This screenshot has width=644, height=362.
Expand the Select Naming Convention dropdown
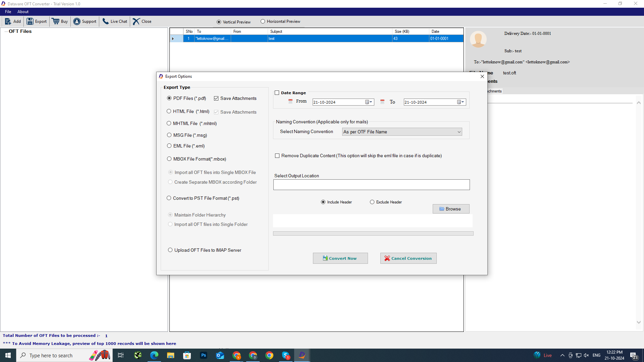459,132
